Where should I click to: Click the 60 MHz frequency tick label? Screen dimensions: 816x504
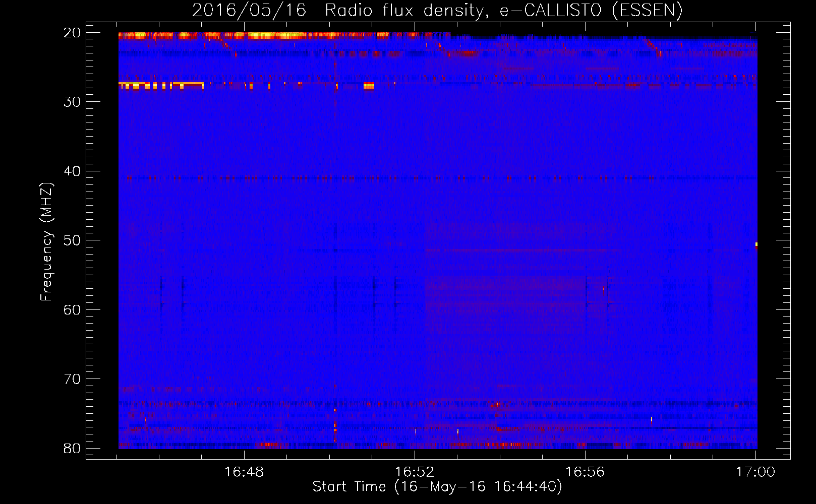(x=72, y=309)
